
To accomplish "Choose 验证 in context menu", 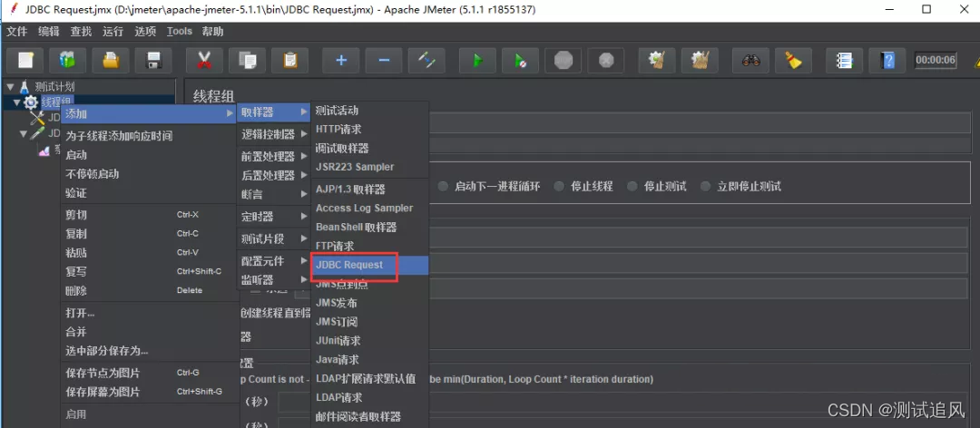I will [148, 193].
